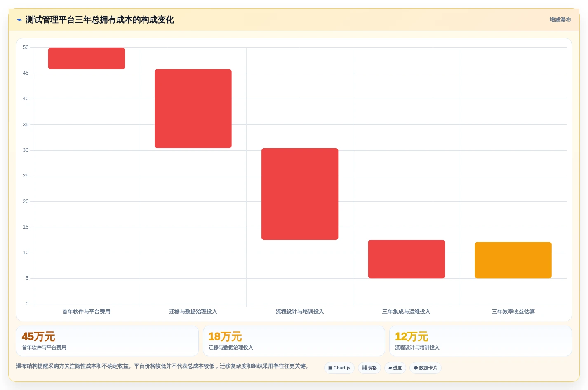Click the y-axis value 10
The image size is (588, 390).
coord(26,253)
